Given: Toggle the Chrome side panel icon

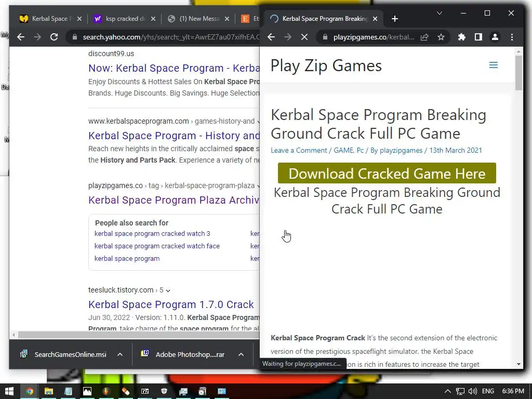Looking at the screenshot, I should pos(478,37).
